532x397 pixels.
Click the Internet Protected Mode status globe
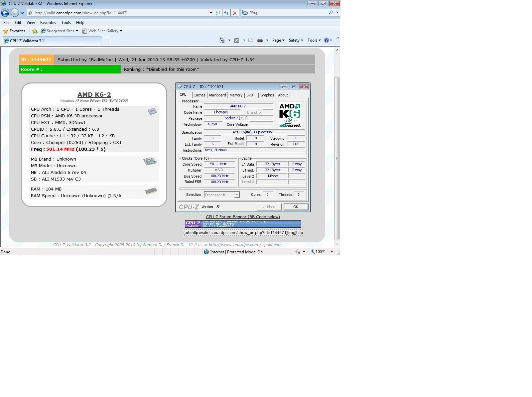[x=206, y=252]
